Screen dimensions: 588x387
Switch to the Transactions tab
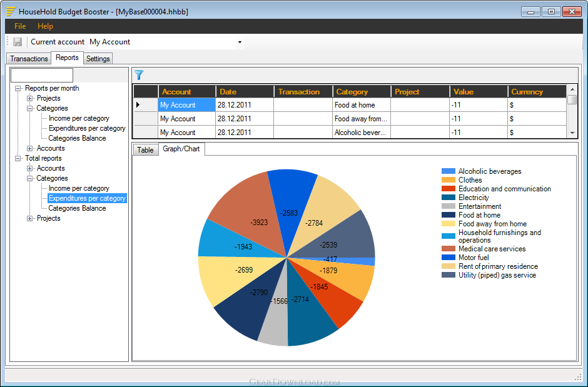[x=29, y=58]
